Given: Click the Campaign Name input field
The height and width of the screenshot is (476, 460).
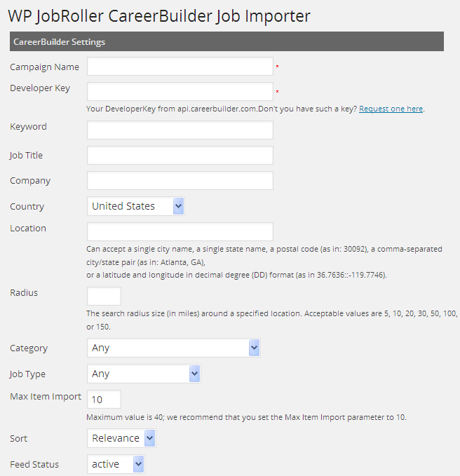Looking at the screenshot, I should tap(180, 67).
